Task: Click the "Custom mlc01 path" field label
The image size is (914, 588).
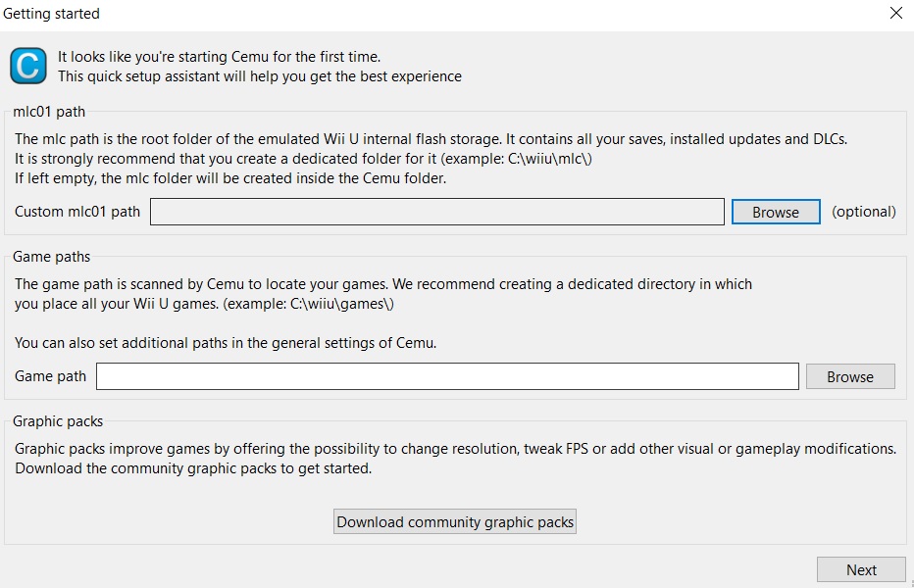Action: click(77, 212)
